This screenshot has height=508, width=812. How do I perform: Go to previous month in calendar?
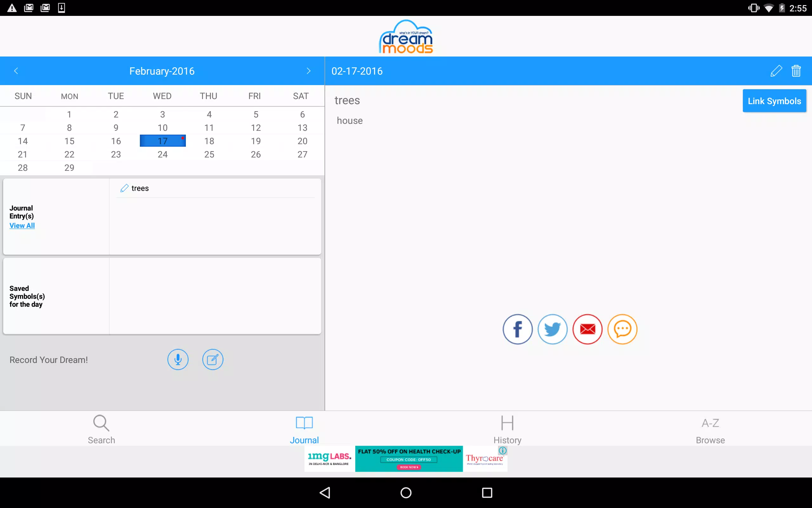[16, 71]
